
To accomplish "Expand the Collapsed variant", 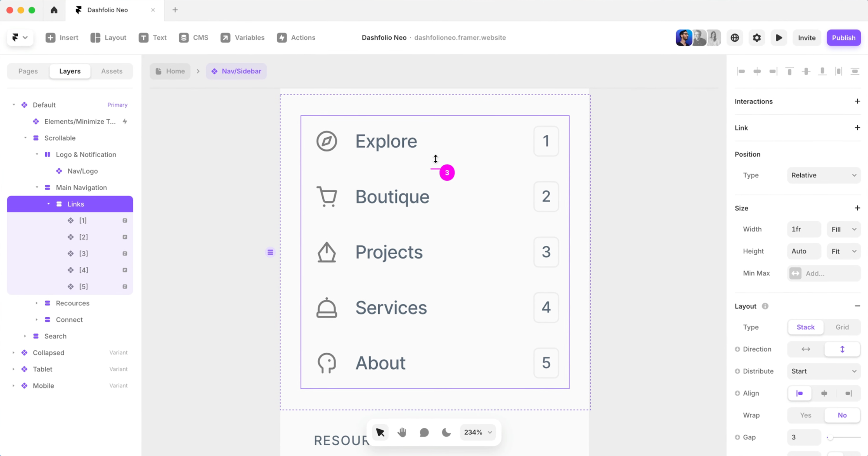I will point(13,353).
